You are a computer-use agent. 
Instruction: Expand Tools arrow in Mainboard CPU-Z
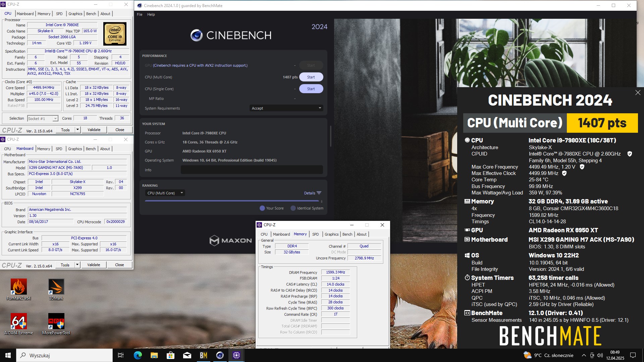77,265
